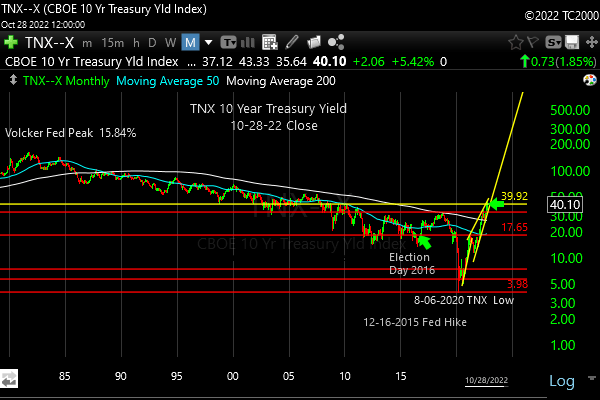Viewport: 600px width, 400px height.
Task: Click the back arrow icon at bottom left
Action: pos(10,381)
